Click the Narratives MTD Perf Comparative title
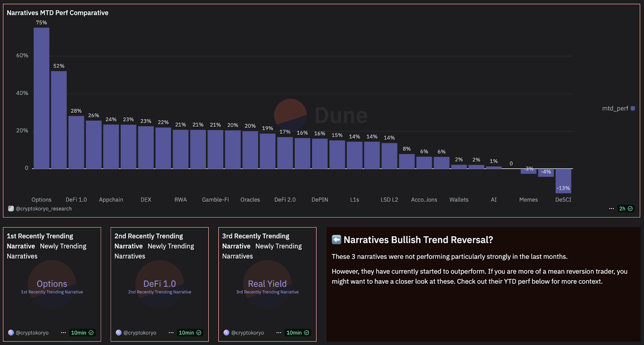Viewport: 644px width, 345px height. point(58,13)
